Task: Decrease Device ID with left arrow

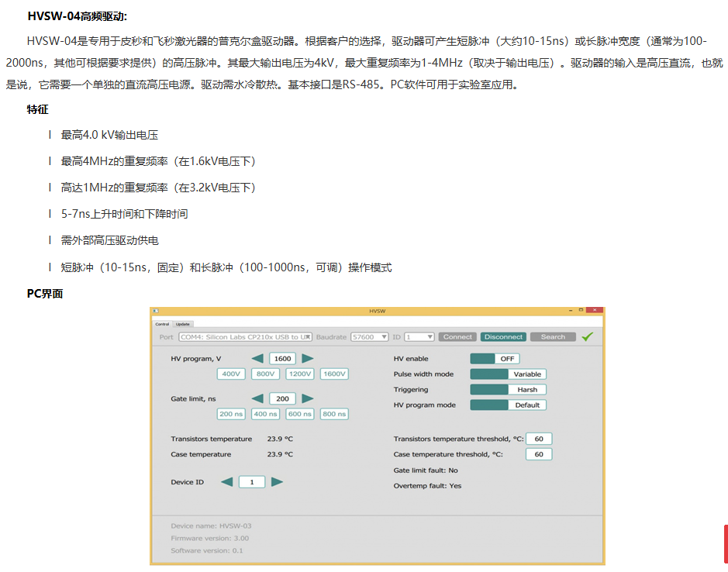Action: pyautogui.click(x=226, y=482)
